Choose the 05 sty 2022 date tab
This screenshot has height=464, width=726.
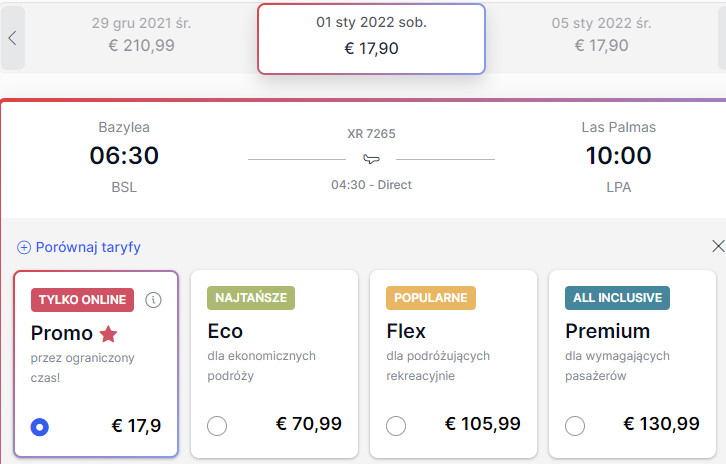[601, 35]
